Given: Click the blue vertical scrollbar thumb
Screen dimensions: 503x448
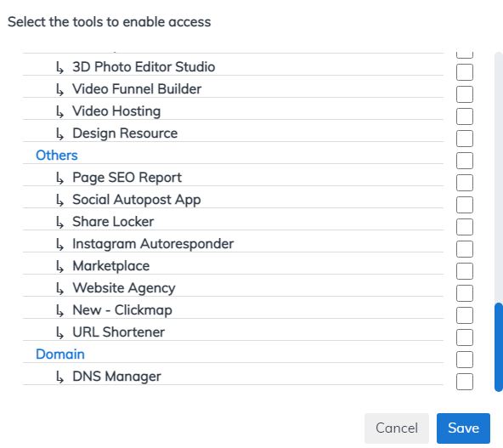Looking at the screenshot, I should tap(499, 347).
